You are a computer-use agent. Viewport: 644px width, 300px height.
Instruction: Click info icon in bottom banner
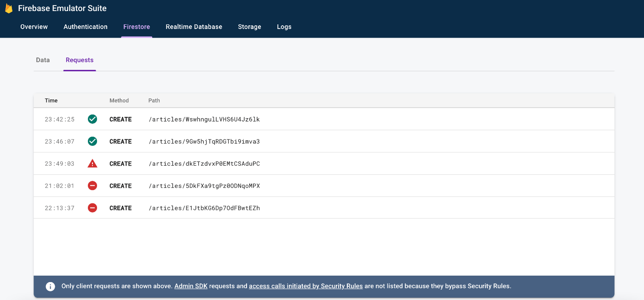pyautogui.click(x=51, y=286)
